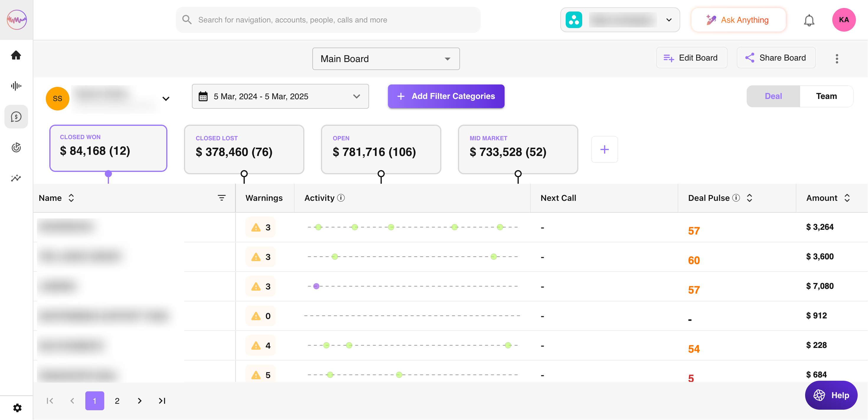
Task: Open the Home icon in sidebar
Action: pyautogui.click(x=16, y=55)
